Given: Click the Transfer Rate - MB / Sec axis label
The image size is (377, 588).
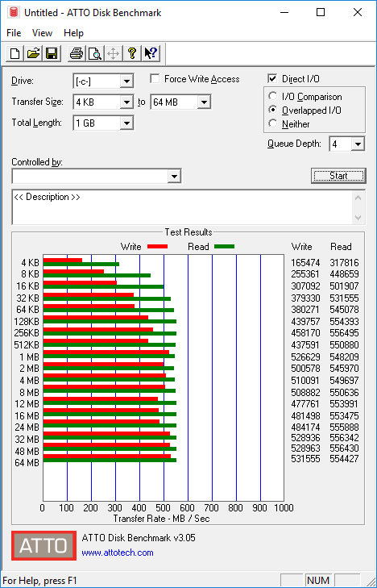Looking at the screenshot, I should click(161, 519).
